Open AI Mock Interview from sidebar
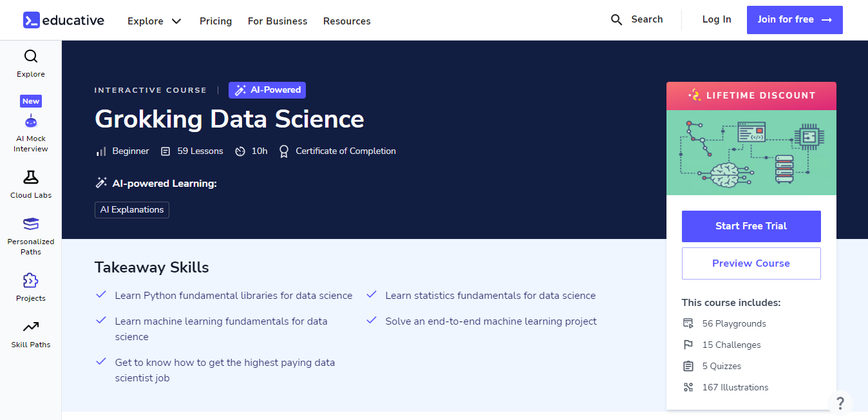This screenshot has width=868, height=420. pyautogui.click(x=31, y=121)
